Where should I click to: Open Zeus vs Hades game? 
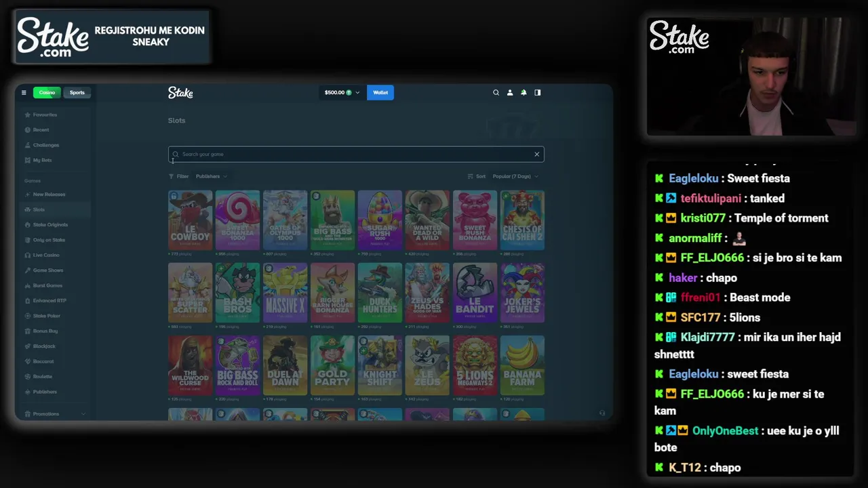(x=427, y=293)
